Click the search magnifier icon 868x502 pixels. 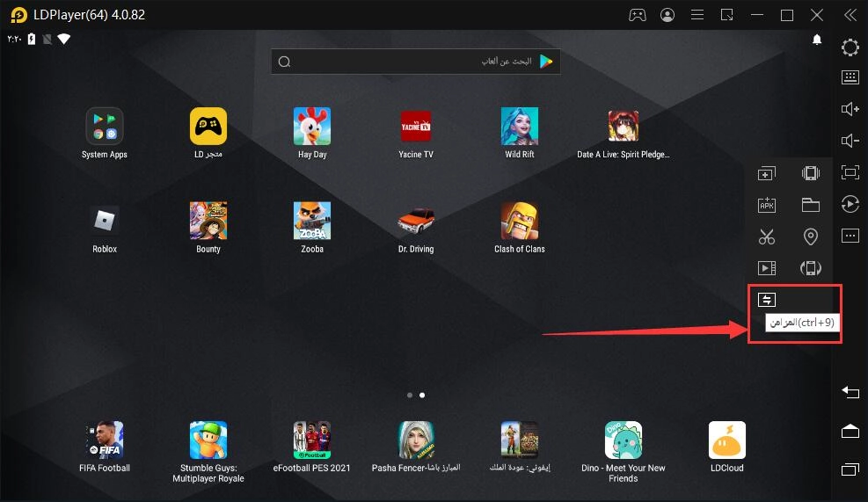285,62
